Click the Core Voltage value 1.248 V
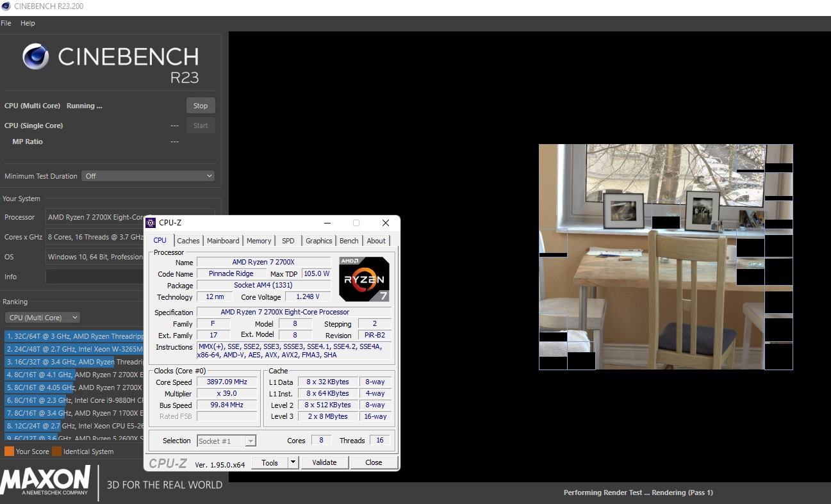 click(308, 297)
